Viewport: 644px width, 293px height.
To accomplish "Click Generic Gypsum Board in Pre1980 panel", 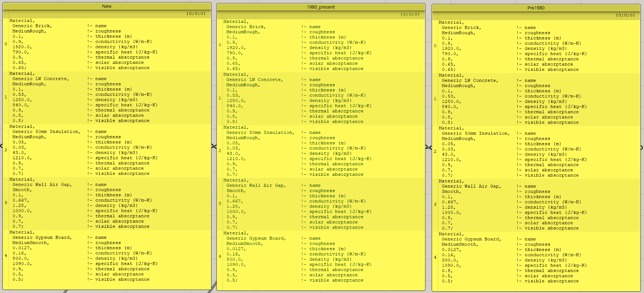I will point(471,239).
